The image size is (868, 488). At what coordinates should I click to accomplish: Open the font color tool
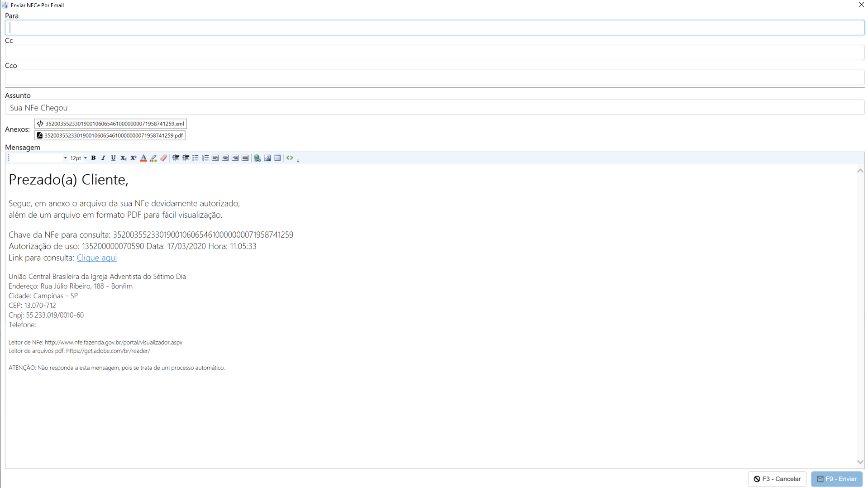[x=143, y=158]
